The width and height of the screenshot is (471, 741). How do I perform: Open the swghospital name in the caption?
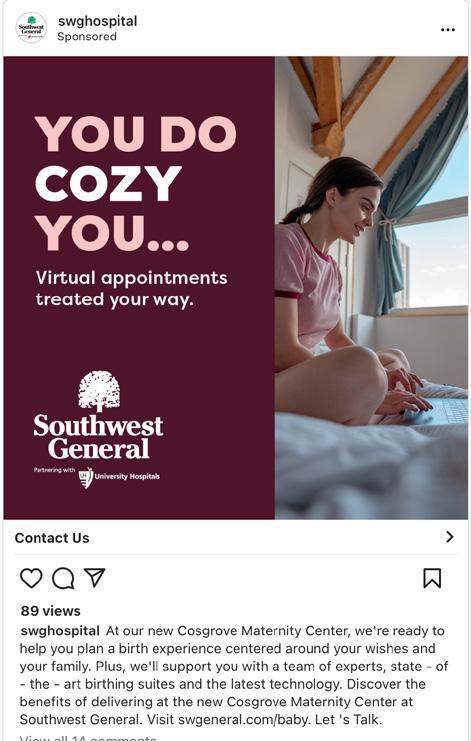[60, 631]
